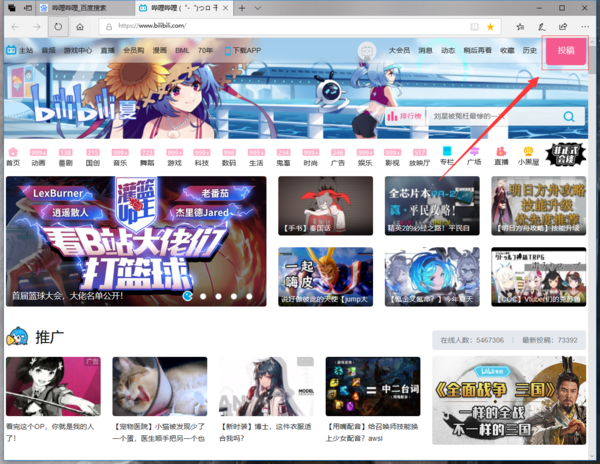This screenshot has height=464, width=600.
Task: Select the 动画 category
Action: [x=38, y=157]
